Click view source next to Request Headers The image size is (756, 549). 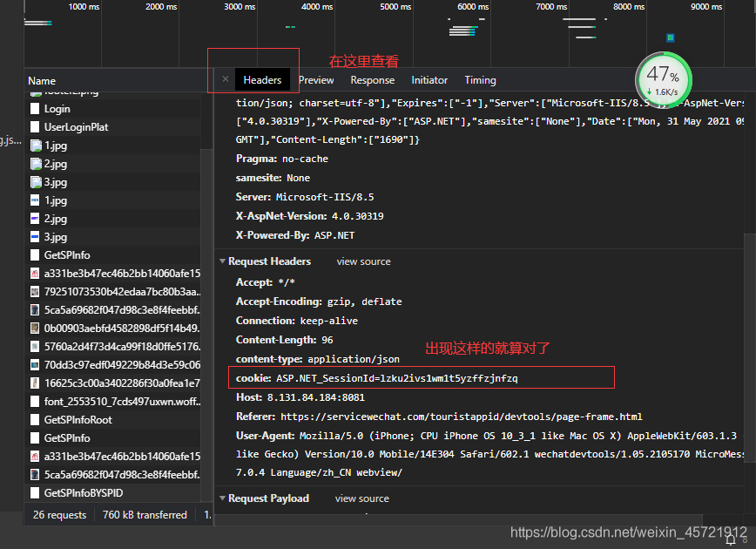(363, 261)
